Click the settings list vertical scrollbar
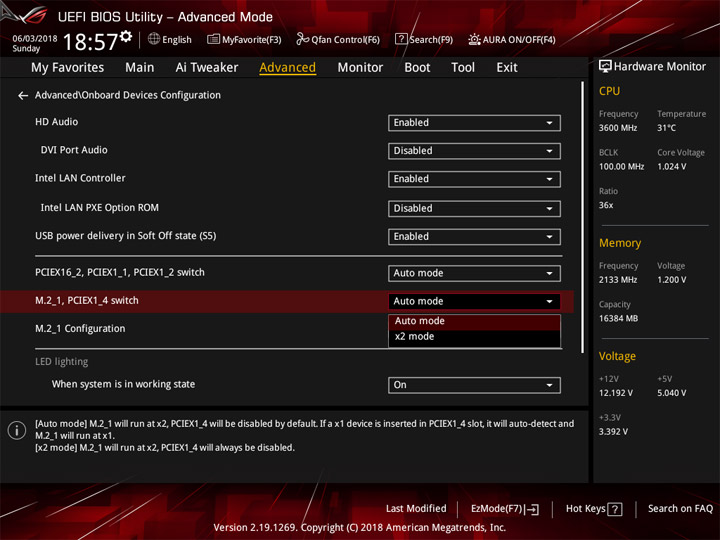This screenshot has width=720, height=540. (583, 217)
